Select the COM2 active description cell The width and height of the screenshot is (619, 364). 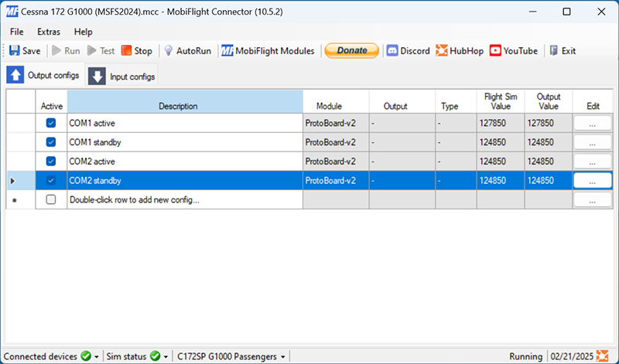coord(185,162)
